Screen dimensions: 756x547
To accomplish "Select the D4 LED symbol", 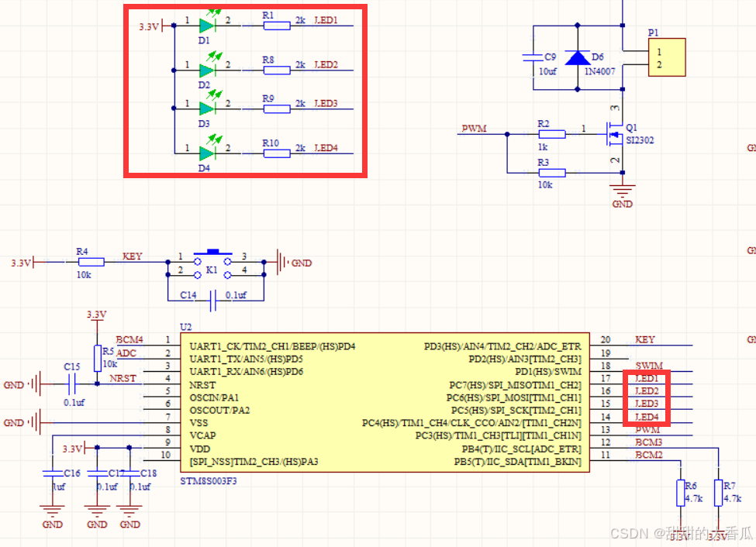I will [207, 153].
